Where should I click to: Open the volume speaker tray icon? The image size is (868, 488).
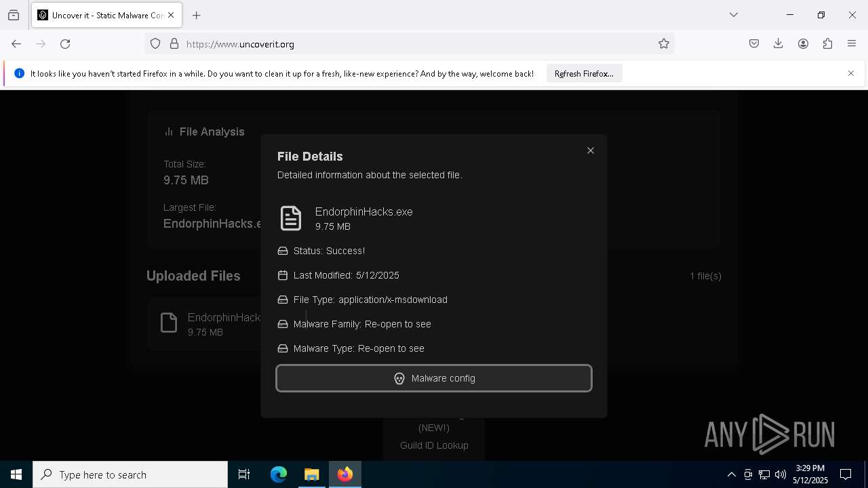(x=781, y=474)
